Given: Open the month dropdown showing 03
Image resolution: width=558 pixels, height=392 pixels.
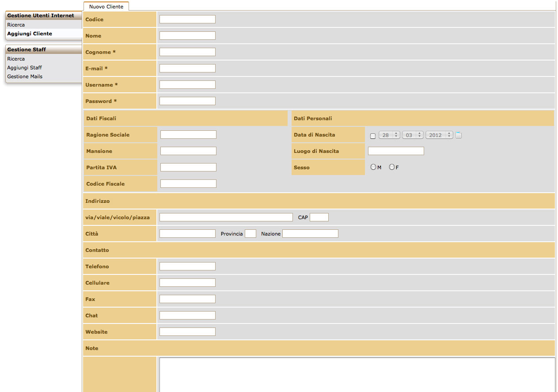Looking at the screenshot, I should click(x=413, y=135).
